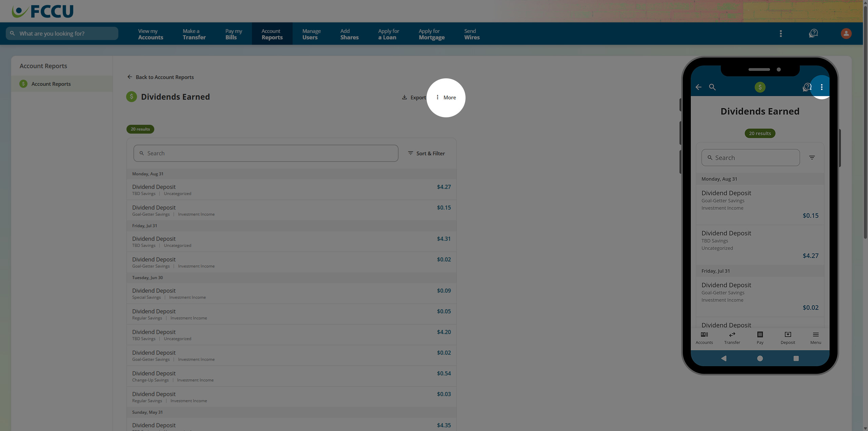Viewport: 868px width, 431px height.
Task: Tap Accounts in phone bottom bar
Action: point(704,338)
